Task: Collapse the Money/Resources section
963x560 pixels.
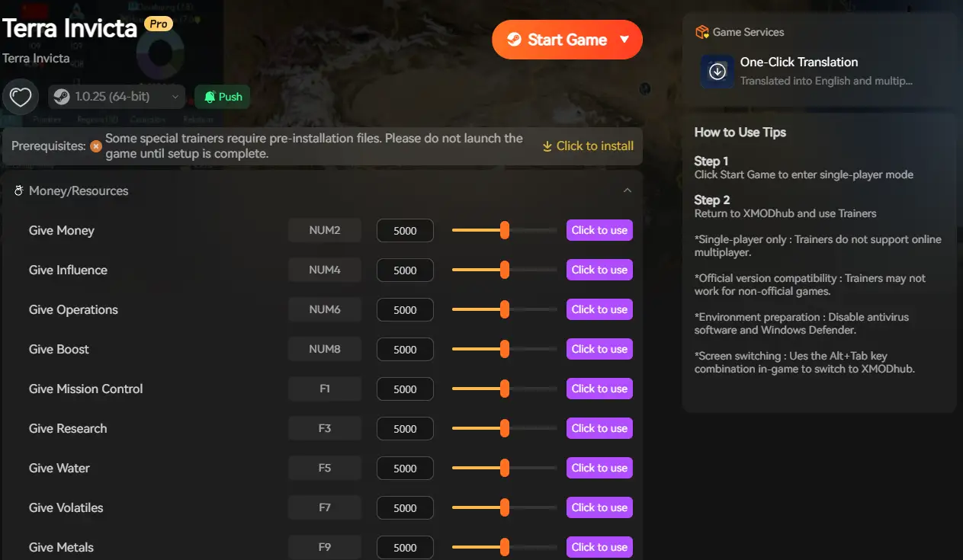Action: pos(628,190)
